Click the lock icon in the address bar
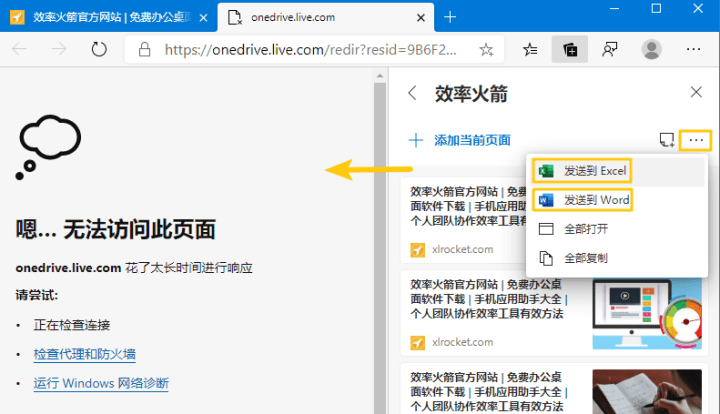 145,49
